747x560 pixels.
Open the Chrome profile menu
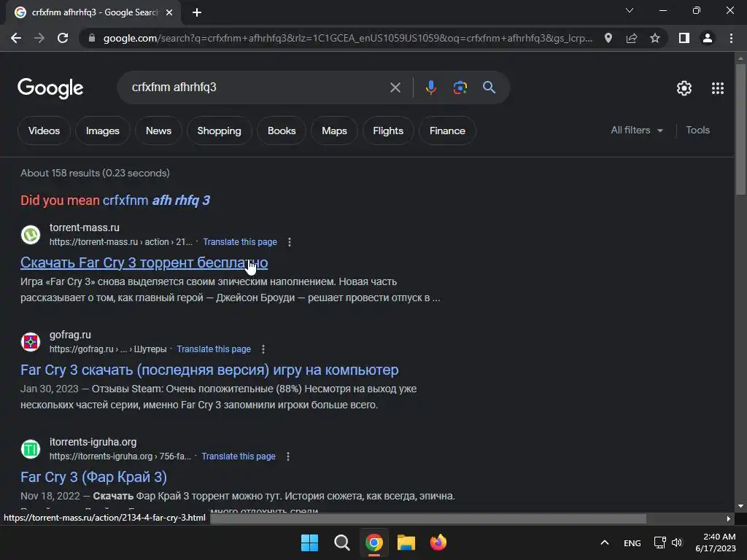click(708, 38)
